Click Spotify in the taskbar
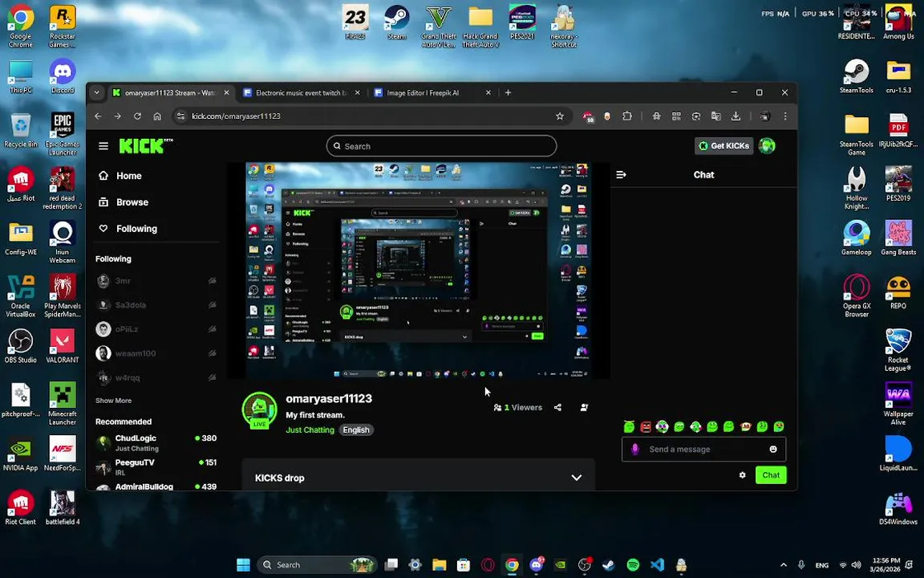924x578 pixels. pyautogui.click(x=633, y=565)
